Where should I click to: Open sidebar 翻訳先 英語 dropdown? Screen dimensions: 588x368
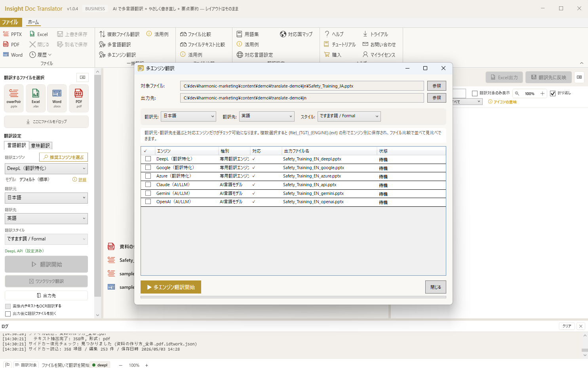46,218
